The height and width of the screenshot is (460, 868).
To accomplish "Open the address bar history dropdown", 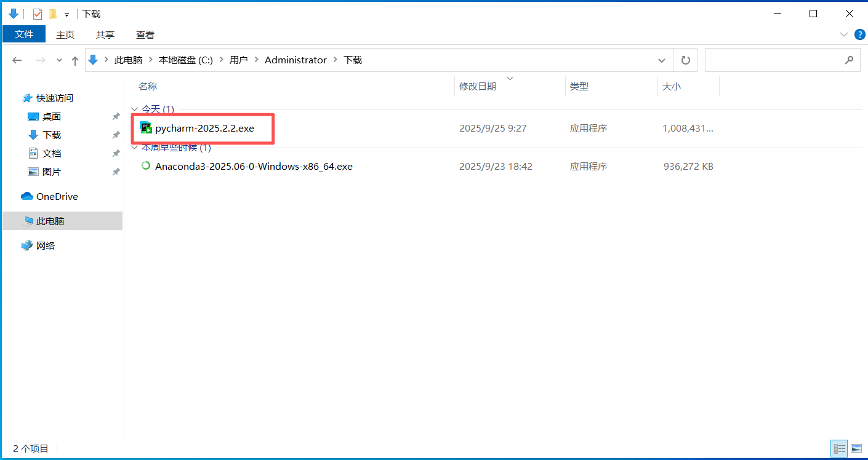I will (x=662, y=60).
